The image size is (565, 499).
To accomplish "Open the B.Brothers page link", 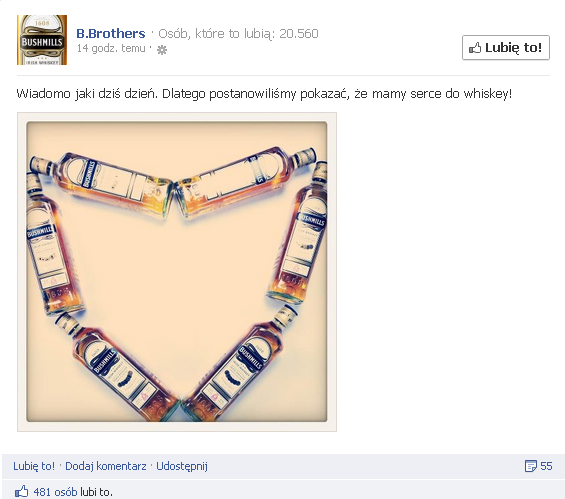I will pyautogui.click(x=111, y=34).
